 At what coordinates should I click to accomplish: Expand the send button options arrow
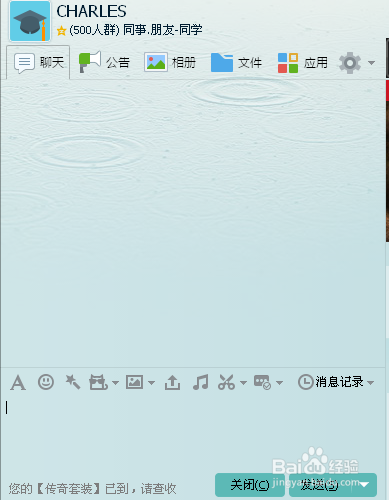point(365,485)
